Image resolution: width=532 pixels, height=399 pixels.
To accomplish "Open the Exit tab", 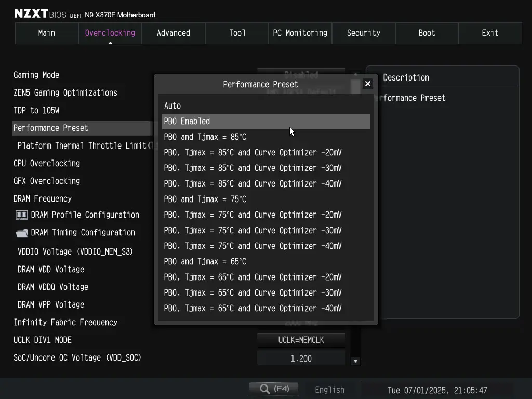I will pos(490,33).
